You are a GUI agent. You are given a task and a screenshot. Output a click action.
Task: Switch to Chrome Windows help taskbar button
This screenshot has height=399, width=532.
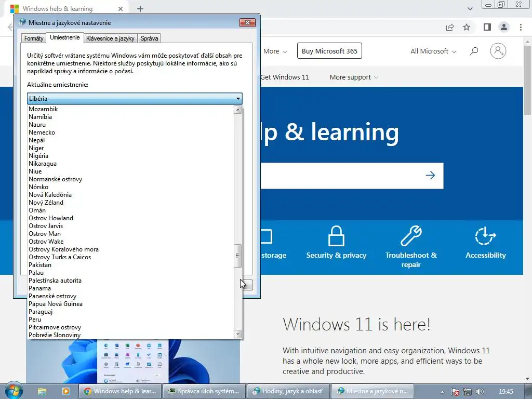[x=121, y=391]
